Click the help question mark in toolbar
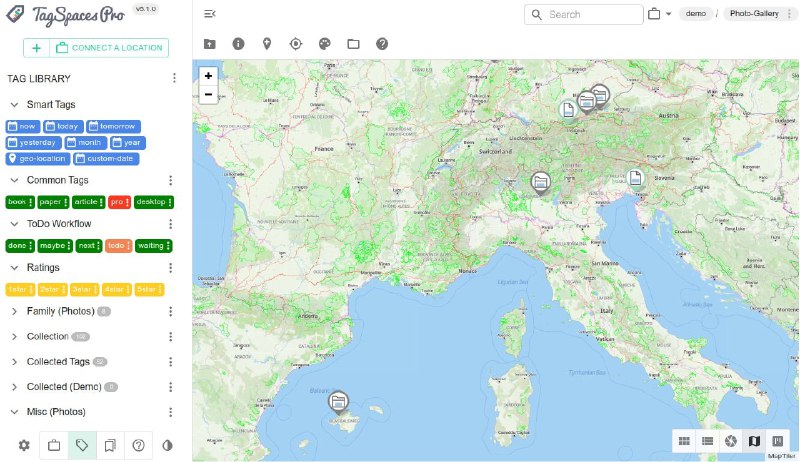The image size is (800, 462). (382, 44)
